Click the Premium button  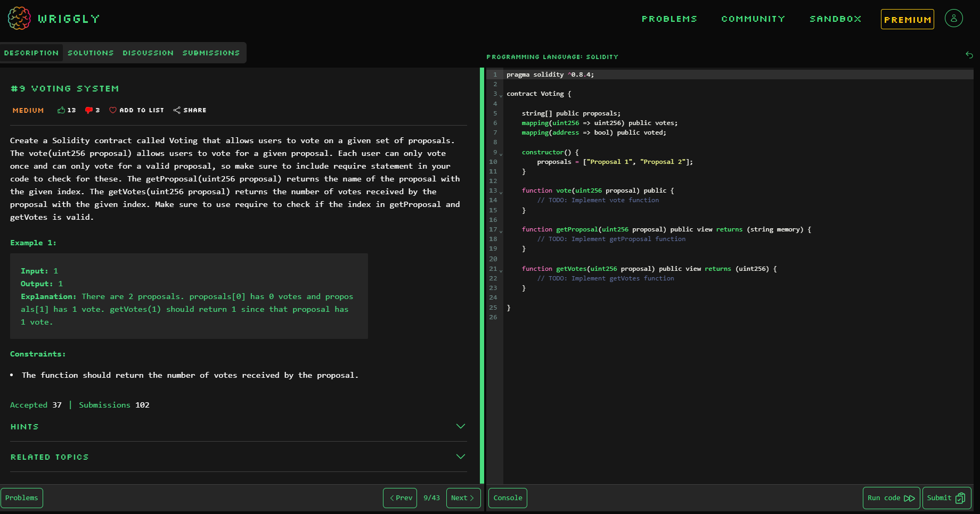click(x=907, y=19)
